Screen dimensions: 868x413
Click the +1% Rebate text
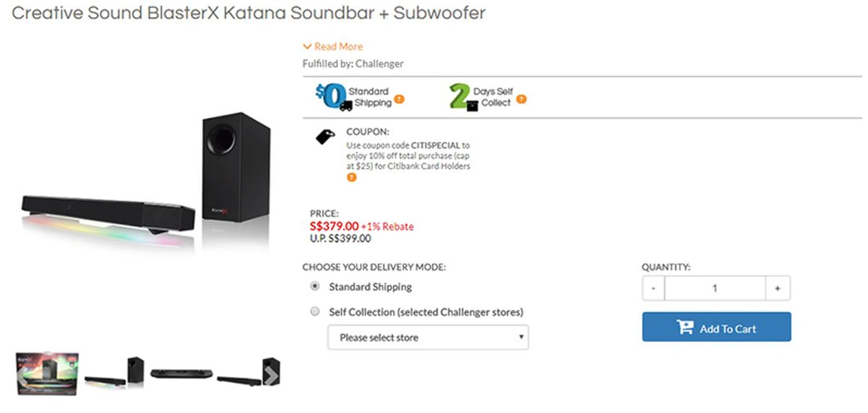click(x=387, y=227)
